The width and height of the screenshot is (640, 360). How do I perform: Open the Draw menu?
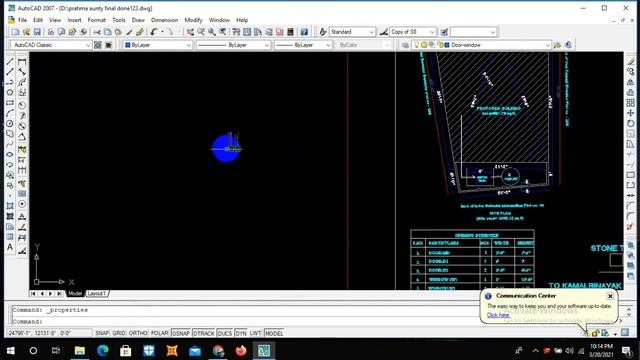[138, 20]
